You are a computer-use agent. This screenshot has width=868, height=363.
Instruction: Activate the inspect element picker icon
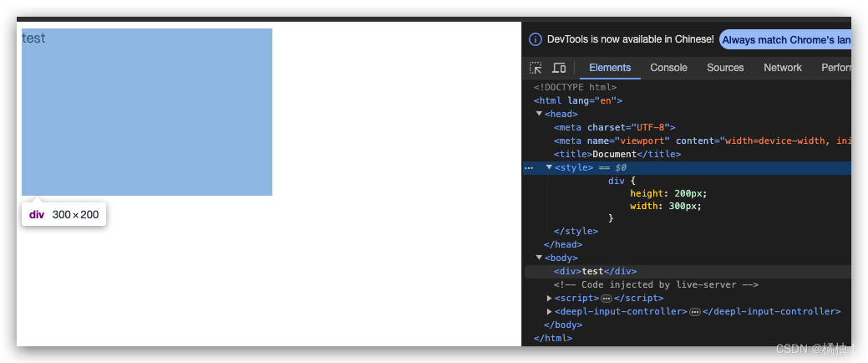(536, 68)
